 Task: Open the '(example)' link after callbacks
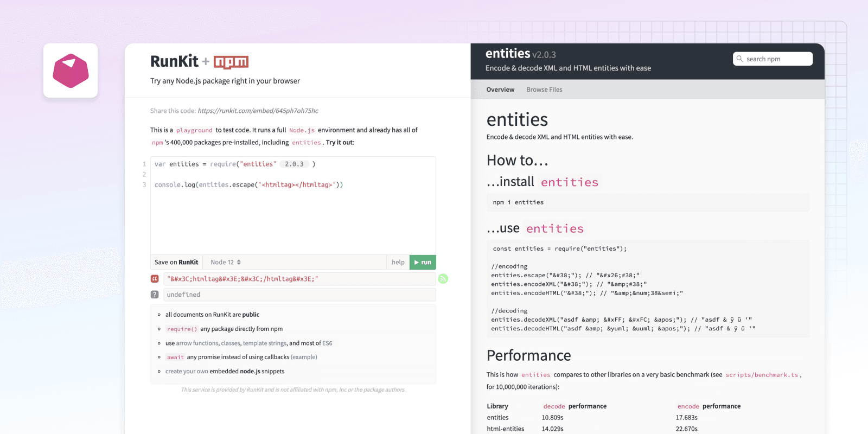pyautogui.click(x=304, y=357)
